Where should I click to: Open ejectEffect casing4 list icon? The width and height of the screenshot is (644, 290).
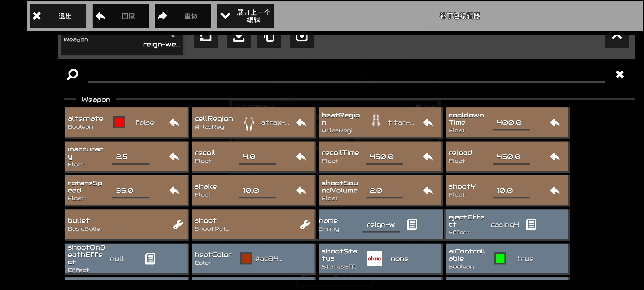531,225
